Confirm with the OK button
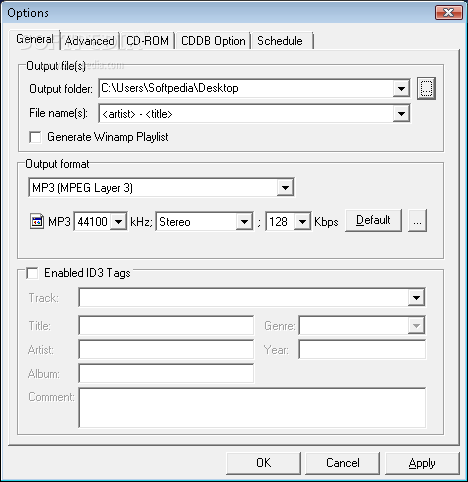The image size is (468, 482). coord(263,463)
